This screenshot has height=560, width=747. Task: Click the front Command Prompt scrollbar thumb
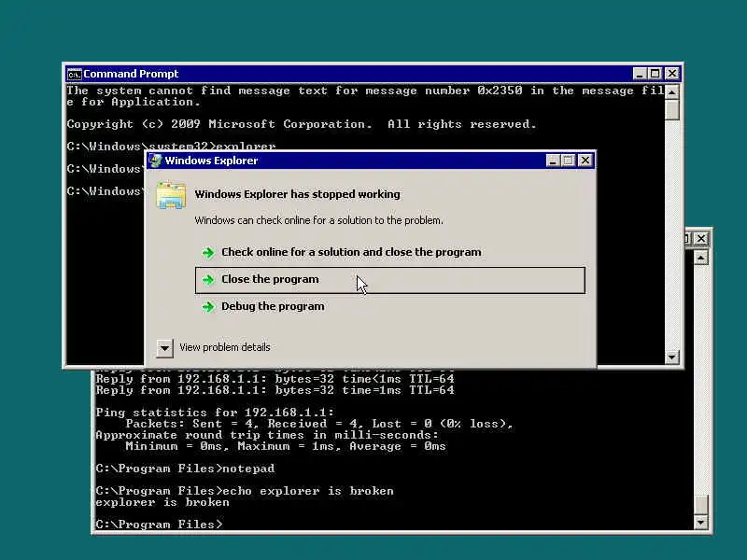coord(671,109)
